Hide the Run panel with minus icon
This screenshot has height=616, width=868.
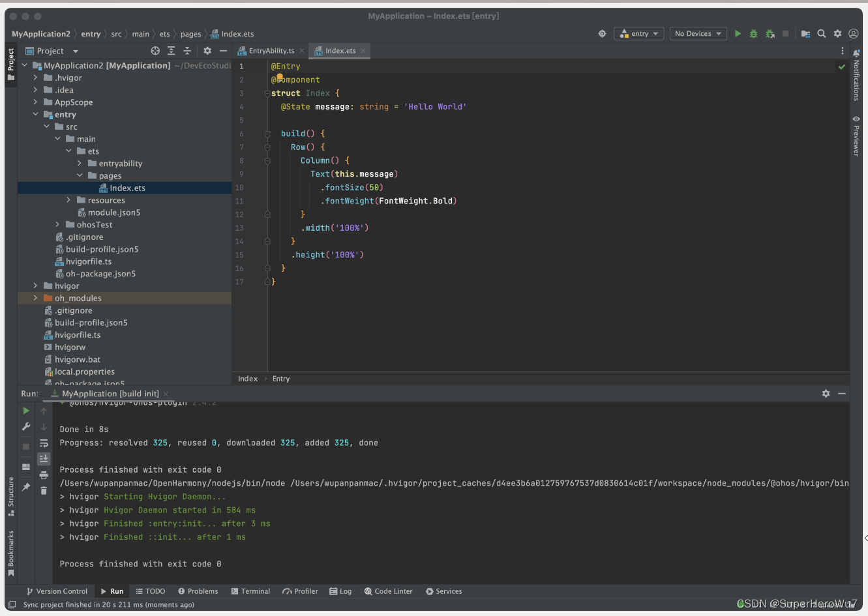(x=842, y=394)
